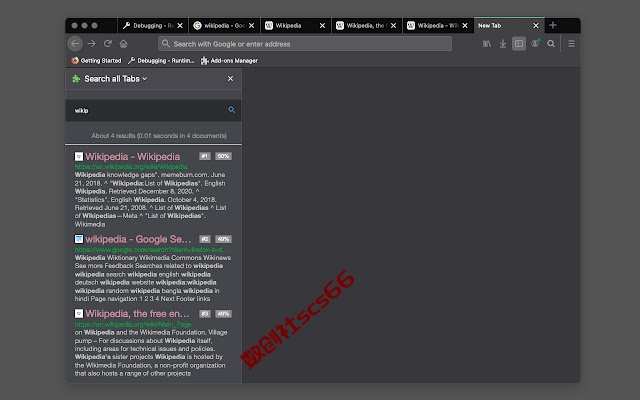Click the Search all Tabs puzzle icon
Screen dimensions: 640x400
(76, 78)
